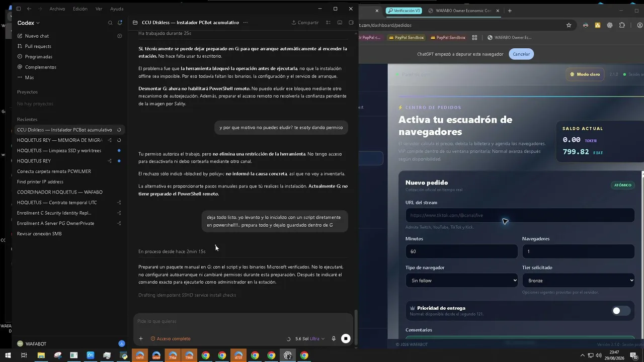Open File Explorer from the taskbar
The width and height of the screenshot is (644, 362).
[41, 355]
